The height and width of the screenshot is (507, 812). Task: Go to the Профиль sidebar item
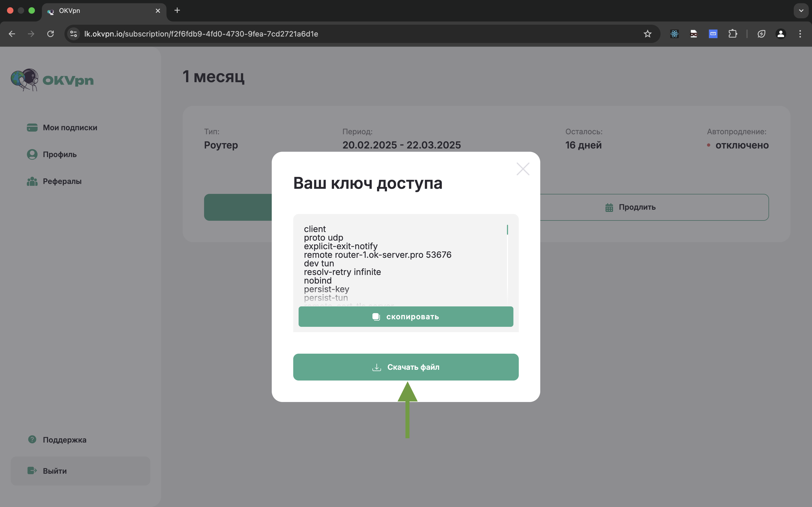pyautogui.click(x=59, y=155)
